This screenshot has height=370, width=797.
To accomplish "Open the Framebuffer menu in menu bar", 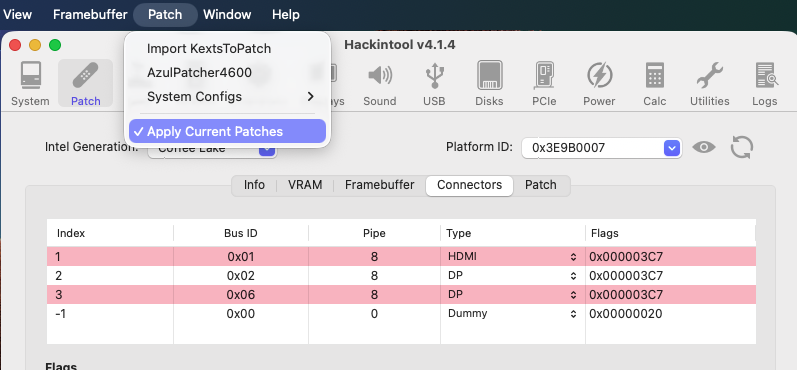I will coord(90,14).
